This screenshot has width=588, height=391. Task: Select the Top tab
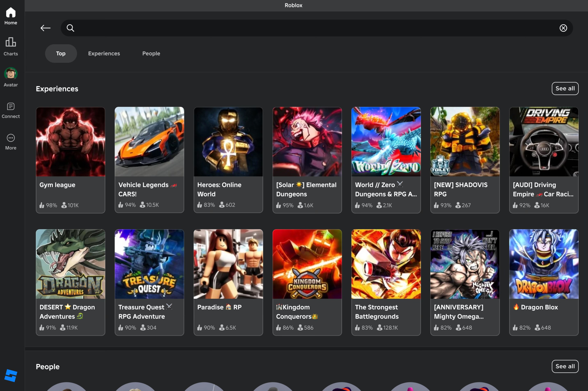[x=61, y=53]
